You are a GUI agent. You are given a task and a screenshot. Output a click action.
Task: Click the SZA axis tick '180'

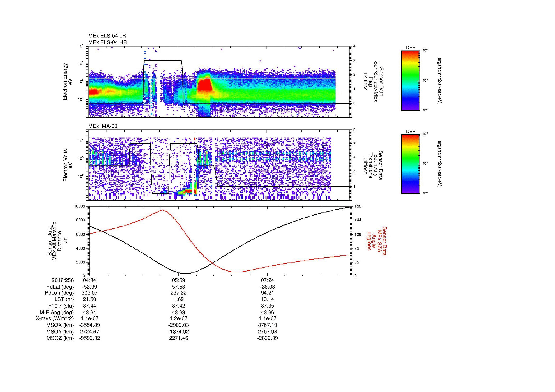tap(358, 206)
